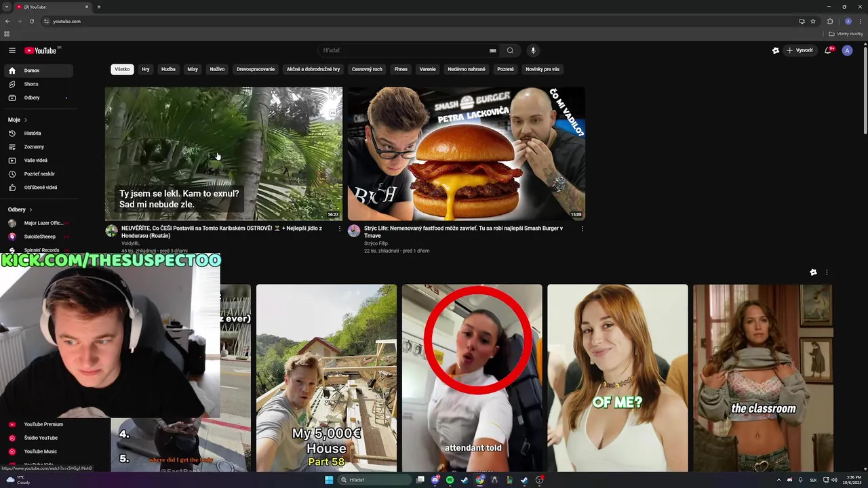The height and width of the screenshot is (488, 868).
Task: Select the Naživo filter chip
Action: pyautogui.click(x=217, y=69)
